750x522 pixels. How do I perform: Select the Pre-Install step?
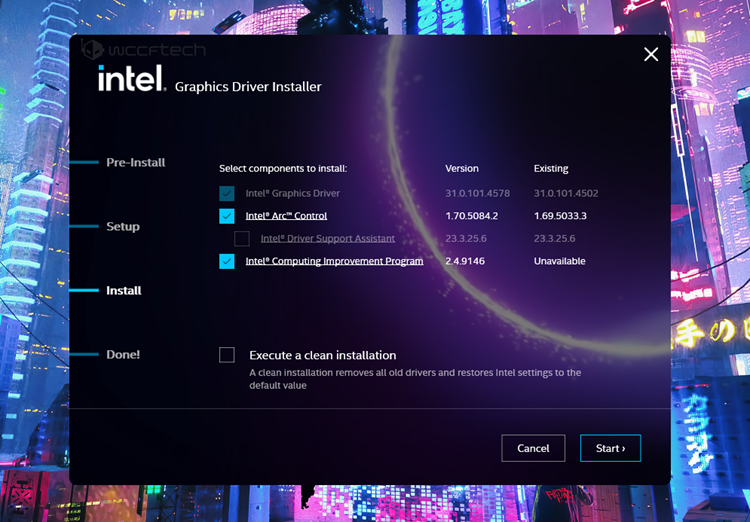136,163
